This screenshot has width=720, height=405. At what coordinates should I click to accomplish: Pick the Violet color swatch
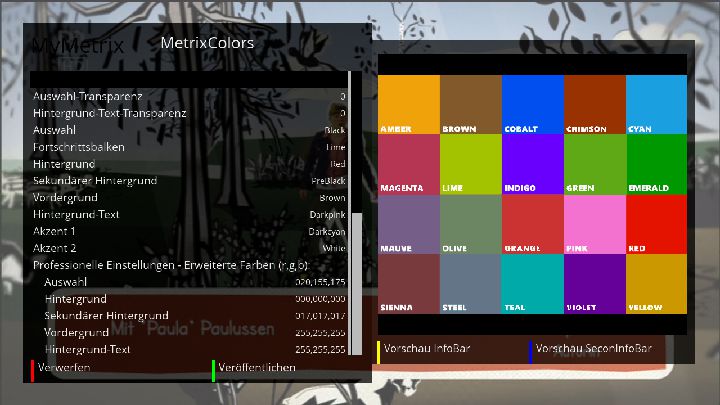(x=594, y=283)
